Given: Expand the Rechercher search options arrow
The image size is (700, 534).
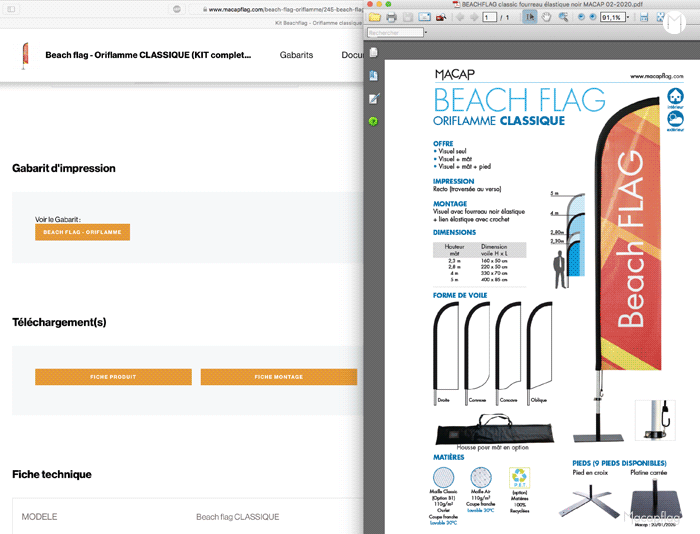Looking at the screenshot, I should 426,32.
